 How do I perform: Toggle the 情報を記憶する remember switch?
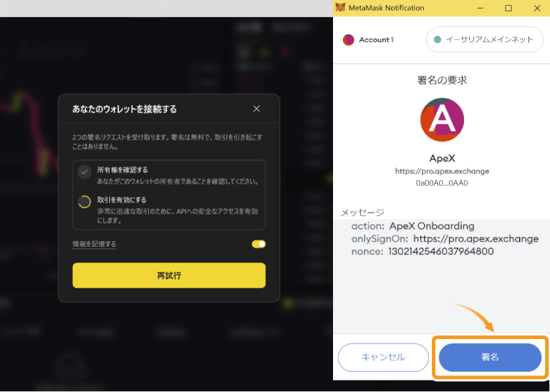[259, 244]
